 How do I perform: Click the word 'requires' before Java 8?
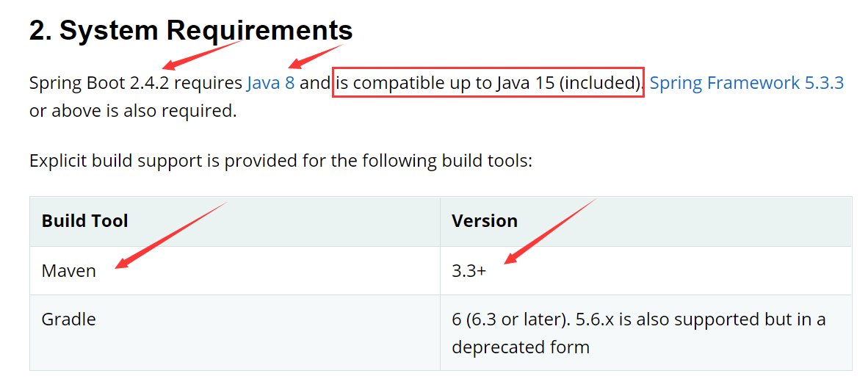[208, 83]
